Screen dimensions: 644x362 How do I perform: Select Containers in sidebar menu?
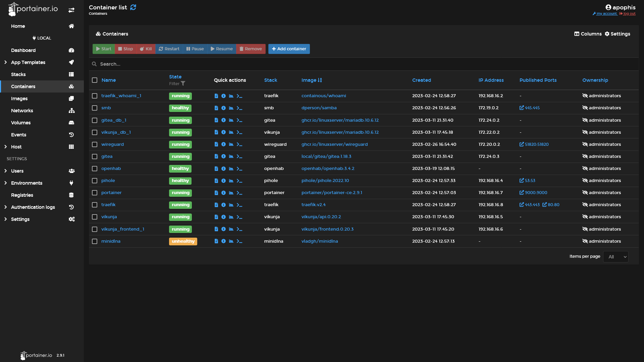[42, 86]
